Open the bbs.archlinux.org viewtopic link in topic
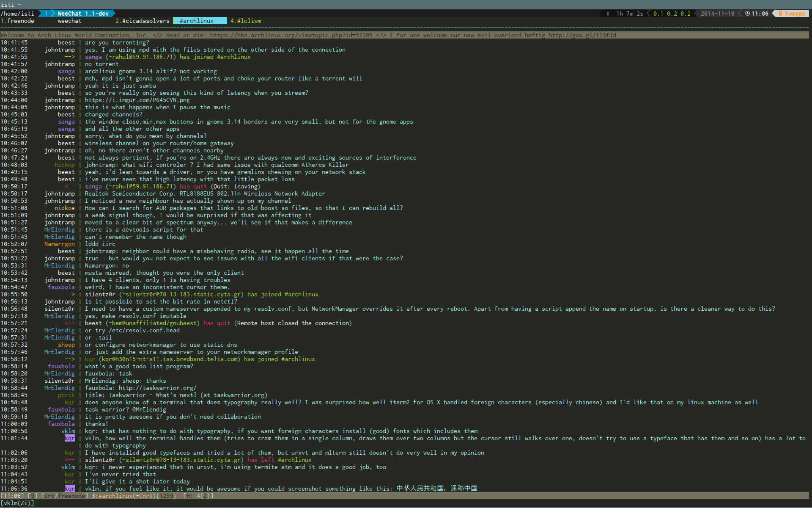 click(x=291, y=35)
